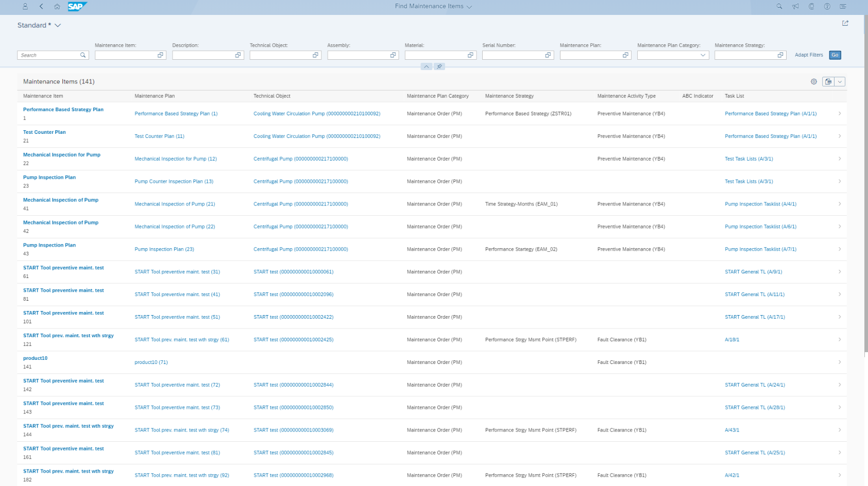
Task: Open the Standard variant dropdown
Action: click(58, 25)
